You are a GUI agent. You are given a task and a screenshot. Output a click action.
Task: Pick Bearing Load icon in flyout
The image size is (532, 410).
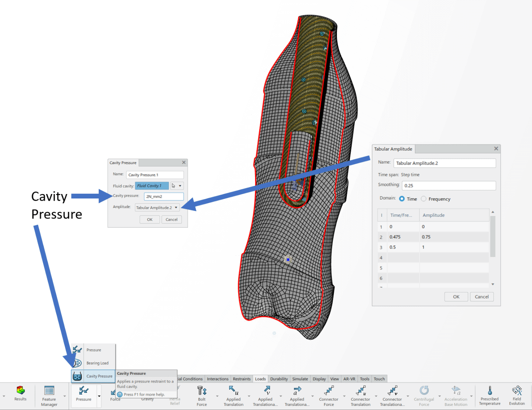[x=77, y=363]
